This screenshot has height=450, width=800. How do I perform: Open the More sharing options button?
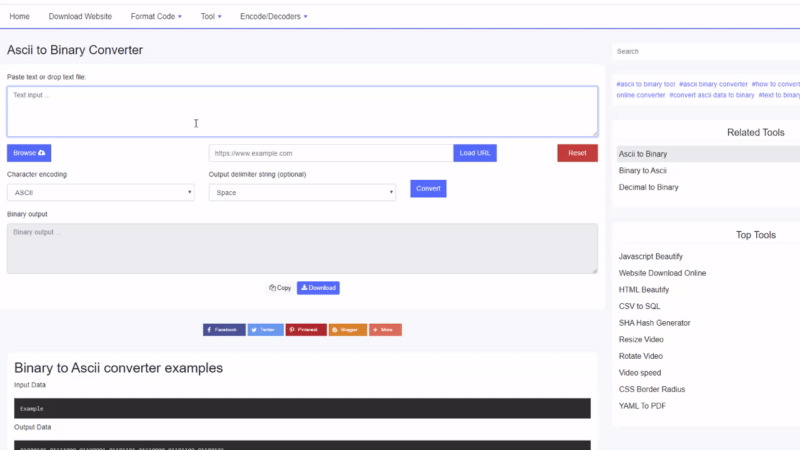point(385,329)
